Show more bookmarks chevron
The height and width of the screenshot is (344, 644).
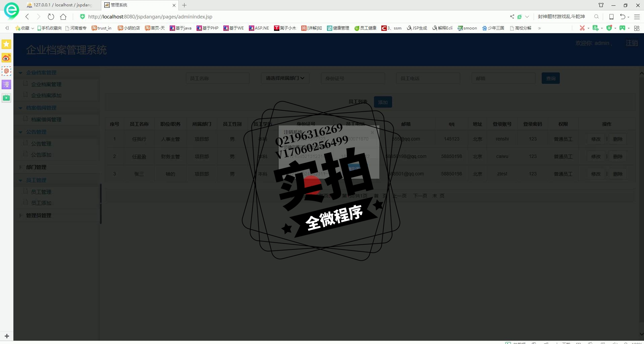[539, 28]
